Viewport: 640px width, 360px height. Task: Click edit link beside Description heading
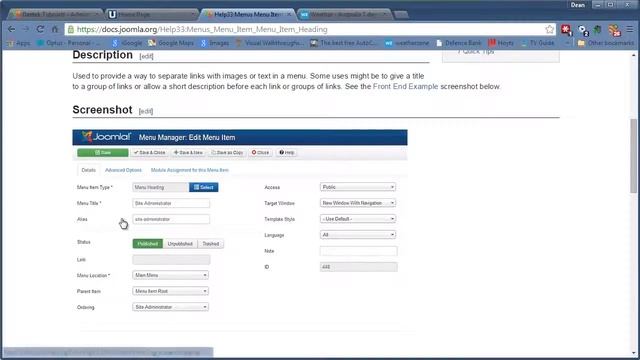pos(146,56)
